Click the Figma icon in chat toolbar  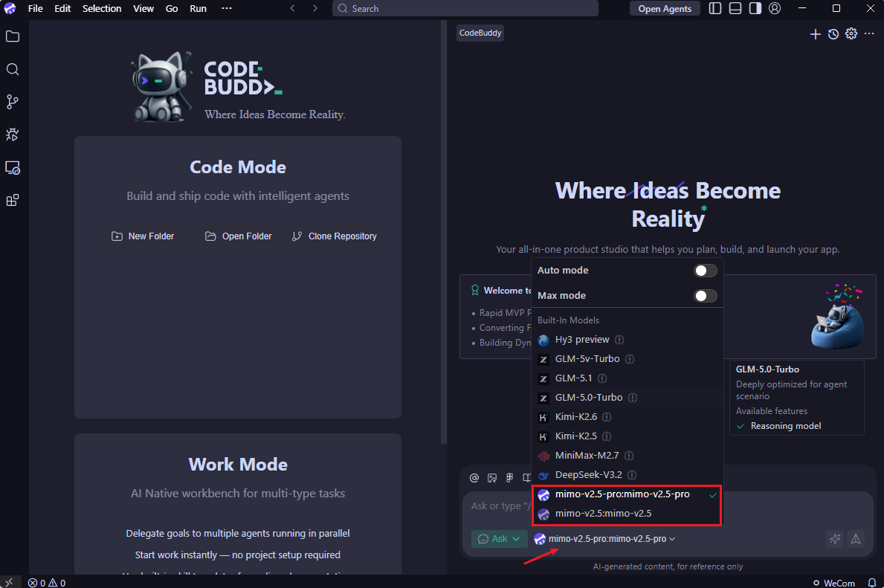point(509,478)
